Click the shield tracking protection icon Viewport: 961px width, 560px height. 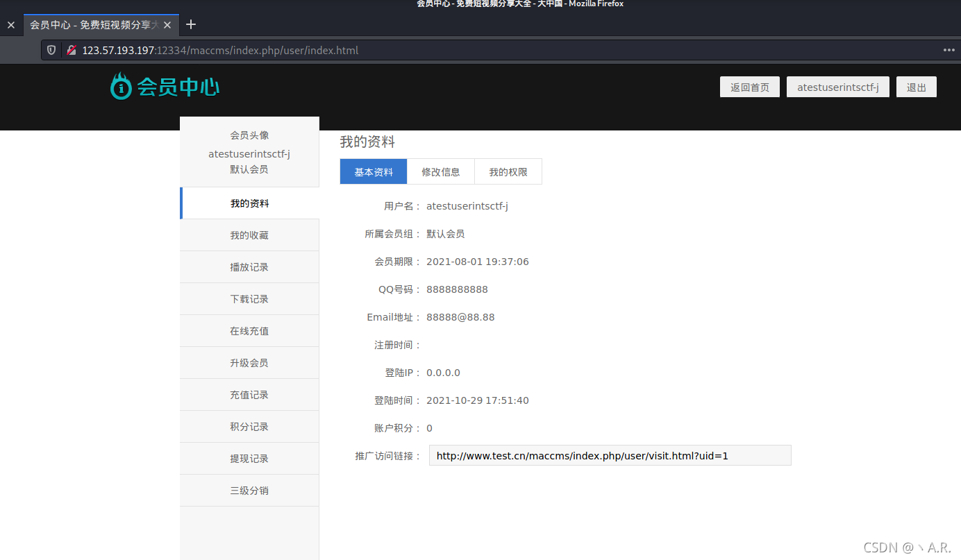pos(51,50)
